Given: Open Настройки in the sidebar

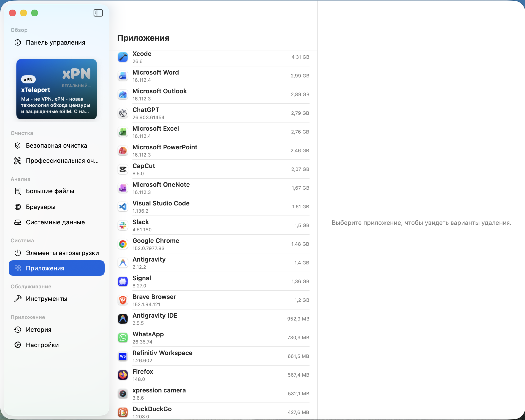Looking at the screenshot, I should 56,345.
